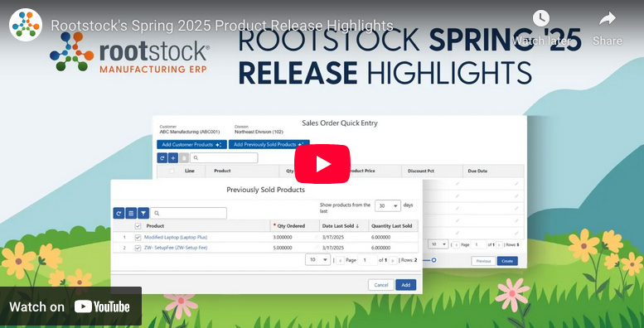Play the Rootstock Spring 2025 video
644x328 pixels.
[322, 164]
